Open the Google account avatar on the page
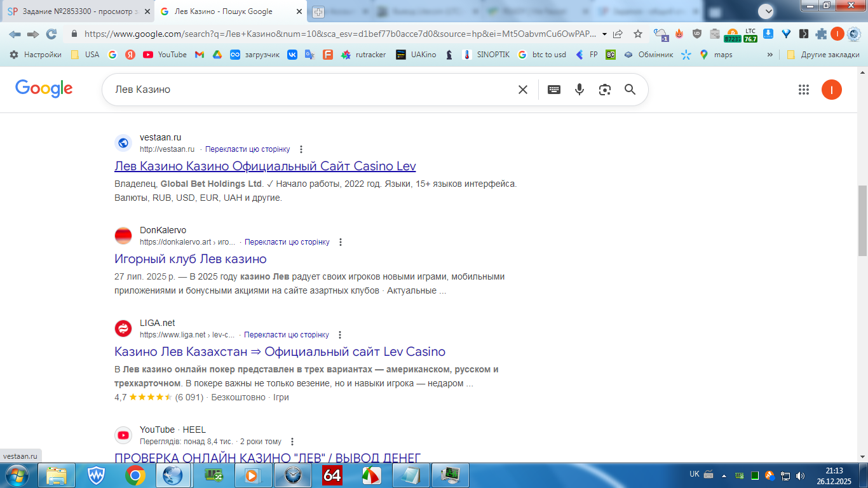The image size is (868, 488). pyautogui.click(x=832, y=90)
